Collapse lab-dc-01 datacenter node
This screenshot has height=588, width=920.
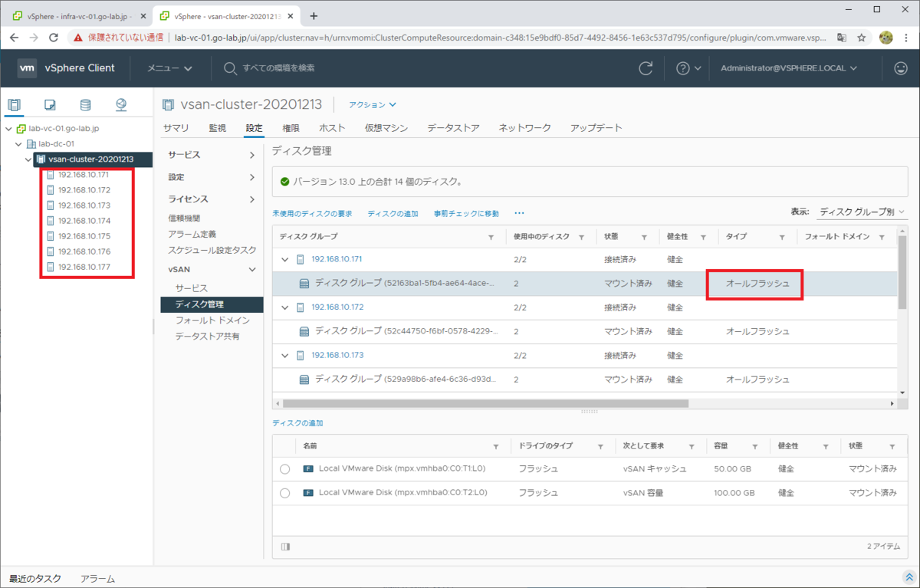[18, 144]
